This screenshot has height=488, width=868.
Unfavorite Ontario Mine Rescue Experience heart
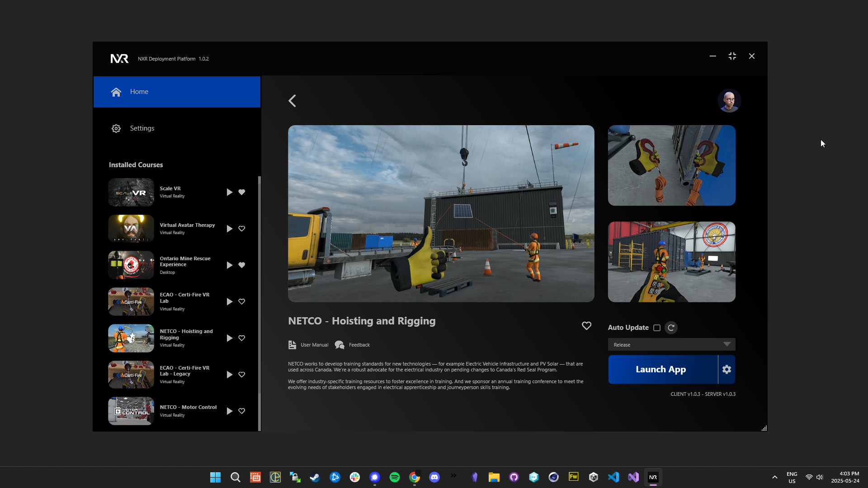[x=242, y=265]
